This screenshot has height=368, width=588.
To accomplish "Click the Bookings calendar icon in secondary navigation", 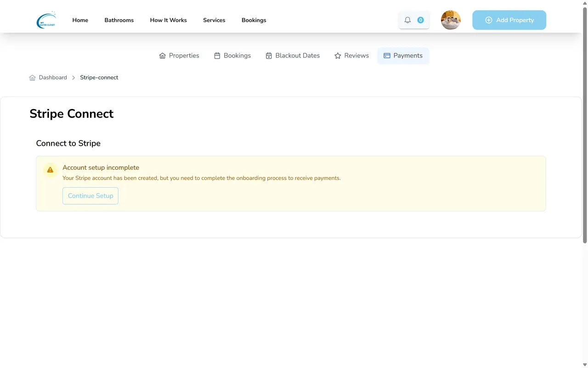I will [x=216, y=55].
